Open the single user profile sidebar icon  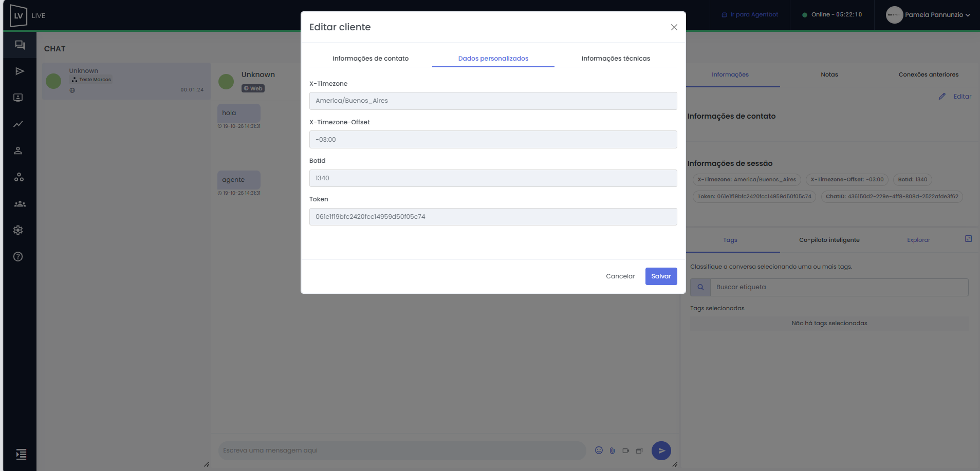click(x=19, y=150)
